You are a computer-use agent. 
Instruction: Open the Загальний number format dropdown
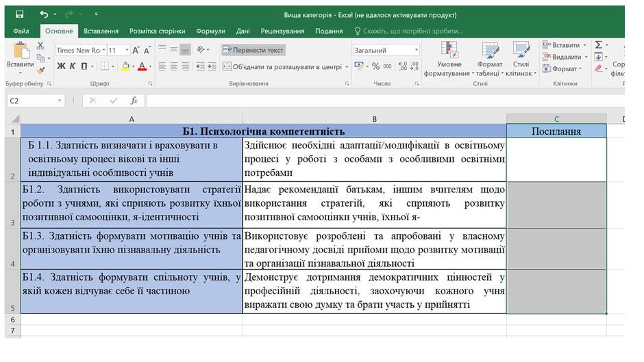(x=416, y=50)
